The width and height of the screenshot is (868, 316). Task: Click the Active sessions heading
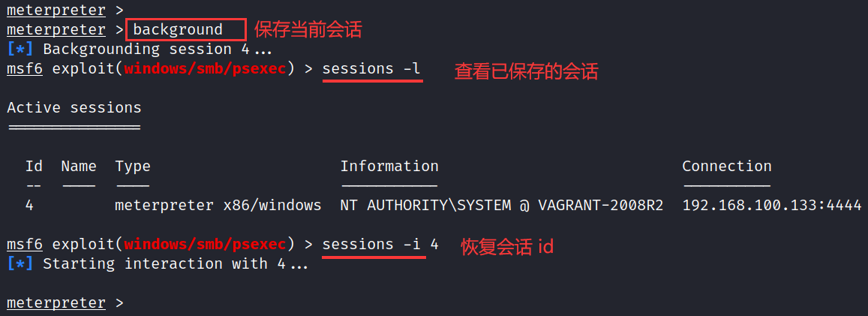(x=74, y=107)
